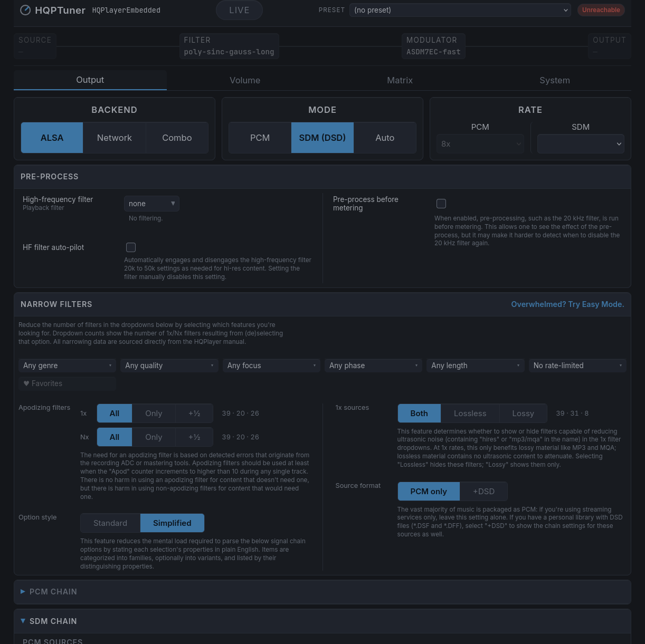Click the FILTER poly-sinc-gauss-long chain node
The height and width of the screenshot is (644, 645).
(x=229, y=46)
